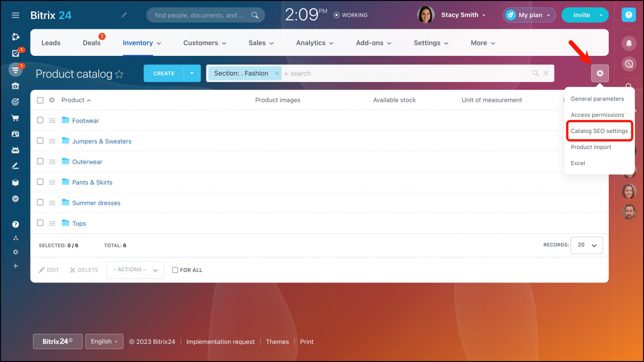Click the Invite button
The image size is (644, 362).
581,15
